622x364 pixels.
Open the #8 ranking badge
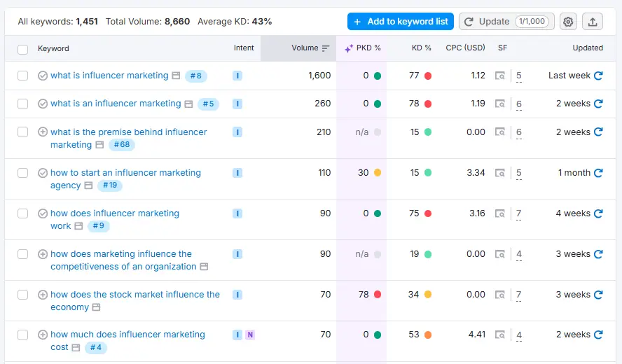coord(195,76)
